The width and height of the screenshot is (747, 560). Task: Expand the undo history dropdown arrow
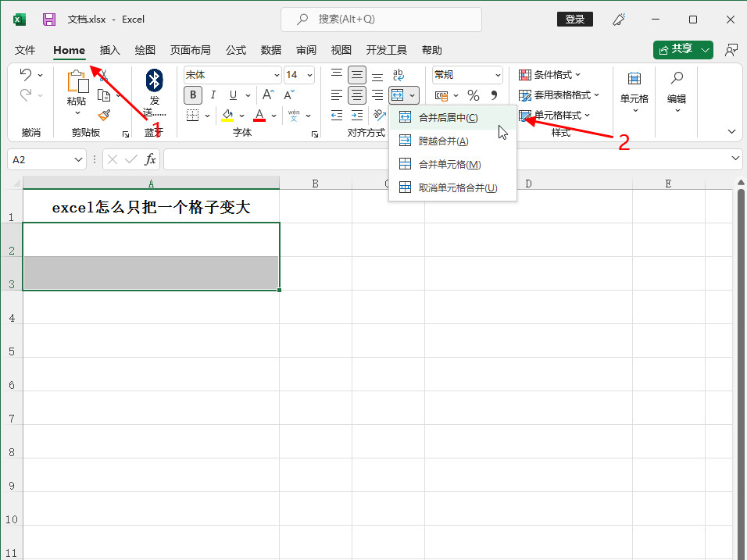40,75
